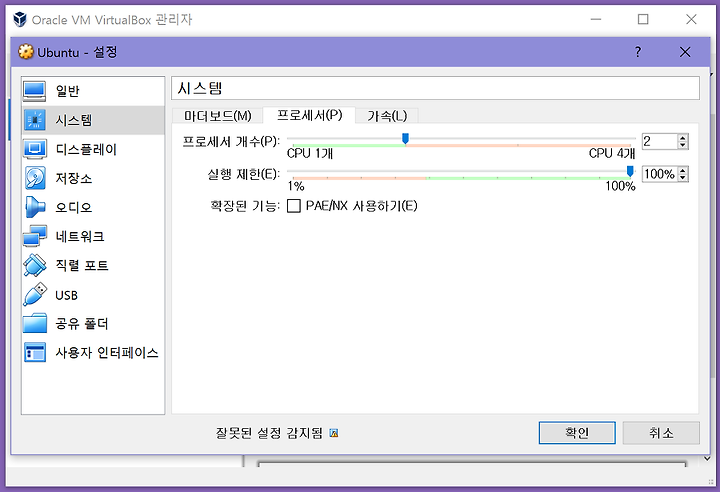Select the 오디오 label in sidebar
The height and width of the screenshot is (492, 720).
pyautogui.click(x=74, y=207)
